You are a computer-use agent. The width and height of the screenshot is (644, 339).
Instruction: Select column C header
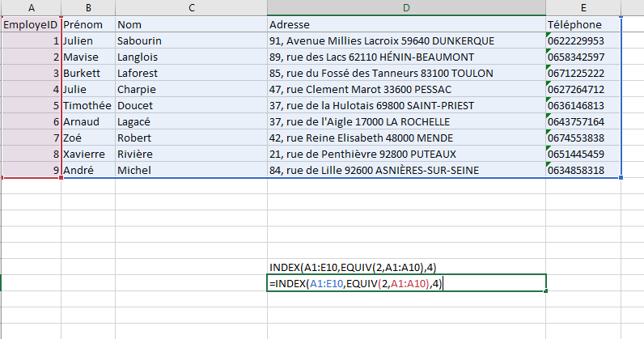(x=192, y=8)
